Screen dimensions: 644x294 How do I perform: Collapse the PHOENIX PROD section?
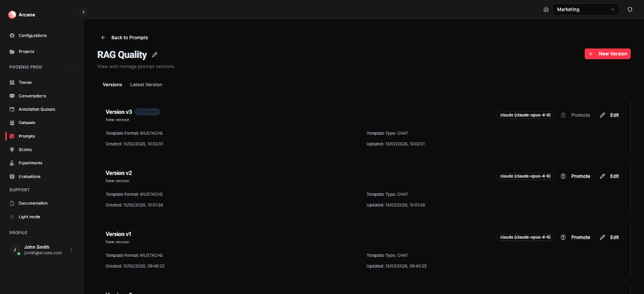pyautogui.click(x=72, y=67)
